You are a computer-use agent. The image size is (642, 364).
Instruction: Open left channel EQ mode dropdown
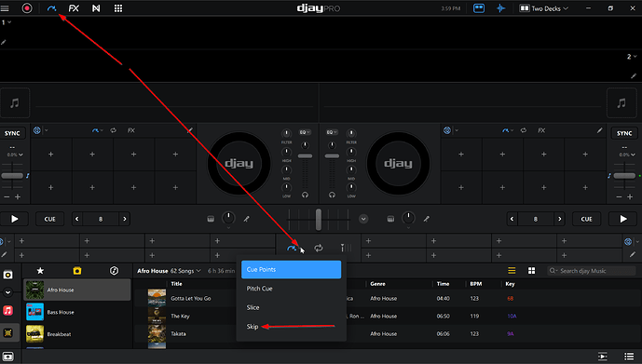tap(305, 132)
